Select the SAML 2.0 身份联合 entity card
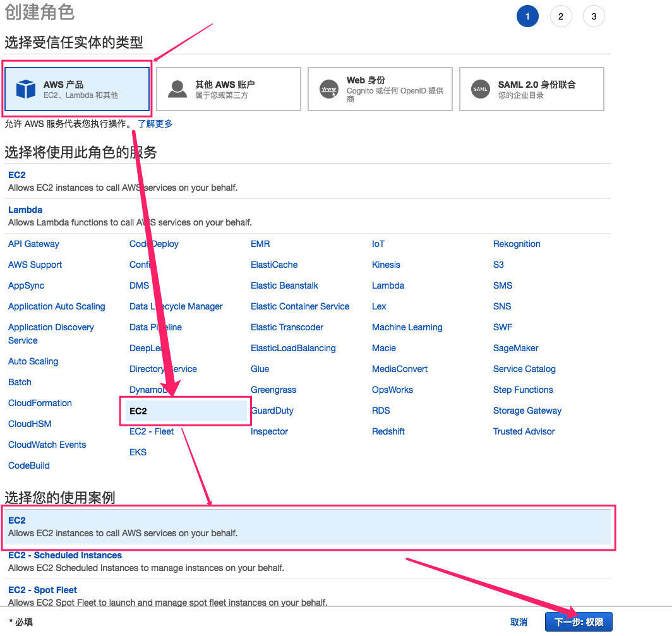672x636 pixels. (531, 89)
